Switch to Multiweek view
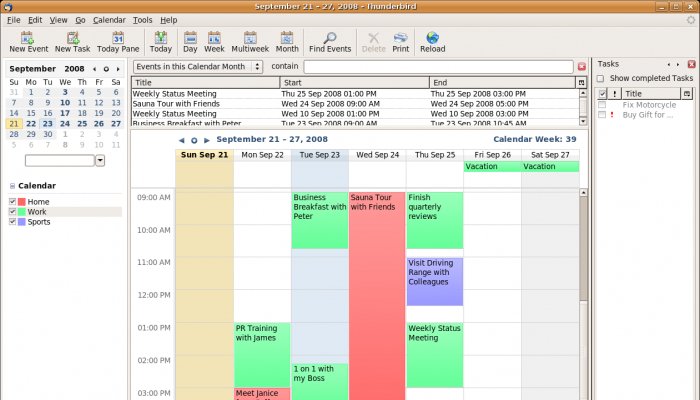The image size is (700, 400). tap(250, 42)
